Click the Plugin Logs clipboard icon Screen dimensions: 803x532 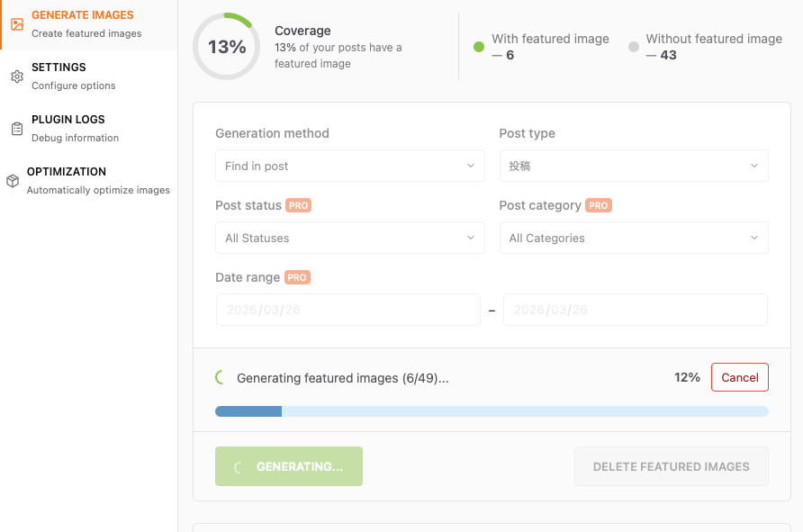point(17,129)
